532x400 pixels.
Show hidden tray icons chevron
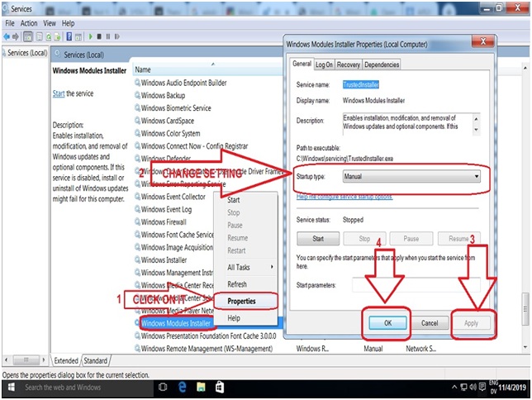point(454,387)
